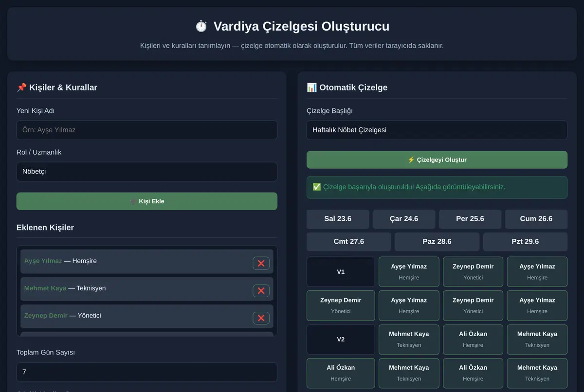Select the Per 25.6 day header

470,219
